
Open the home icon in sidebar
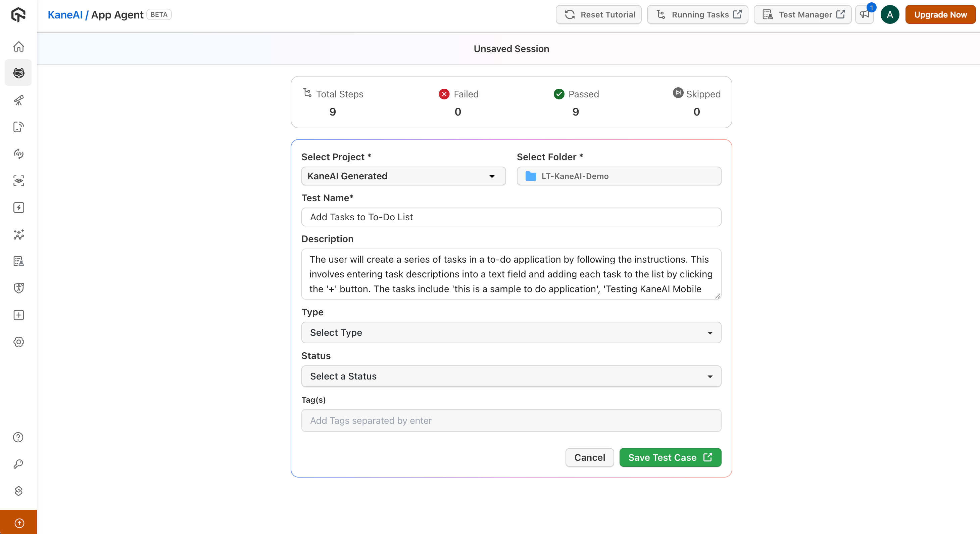[x=18, y=46]
